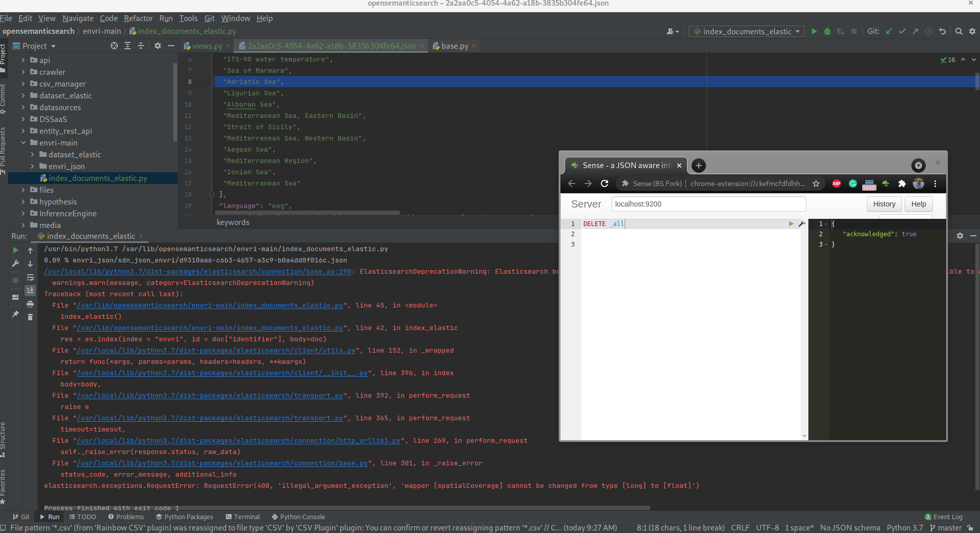The height and width of the screenshot is (533, 980).
Task: Click the History button in Sense
Action: 884,204
